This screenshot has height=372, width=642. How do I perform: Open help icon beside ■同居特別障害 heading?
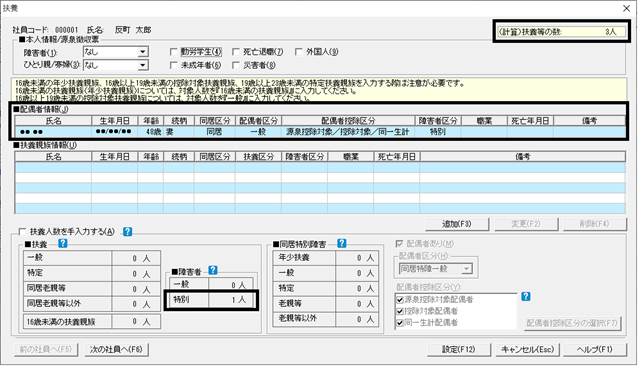342,243
